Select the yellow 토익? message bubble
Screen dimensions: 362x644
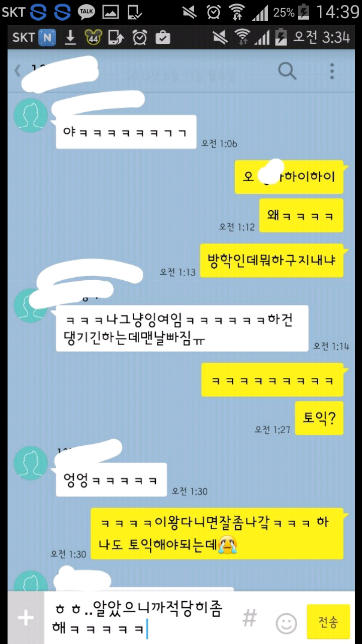[319, 418]
